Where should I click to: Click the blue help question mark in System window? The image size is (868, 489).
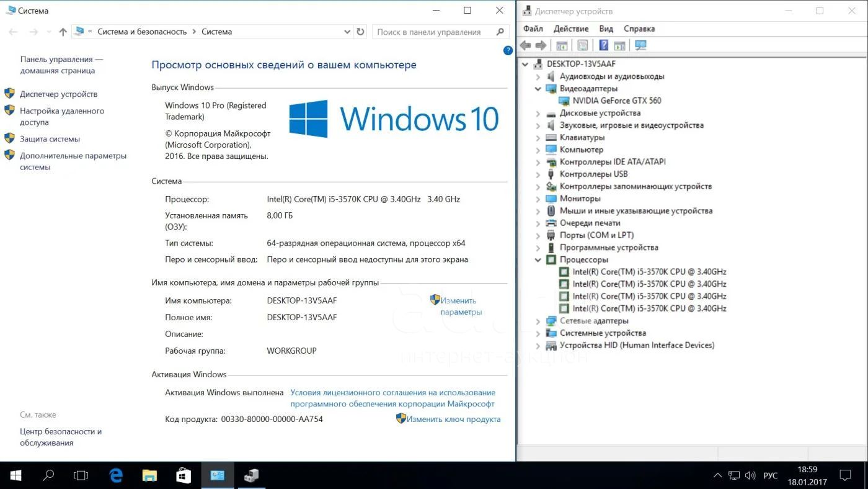tap(508, 51)
